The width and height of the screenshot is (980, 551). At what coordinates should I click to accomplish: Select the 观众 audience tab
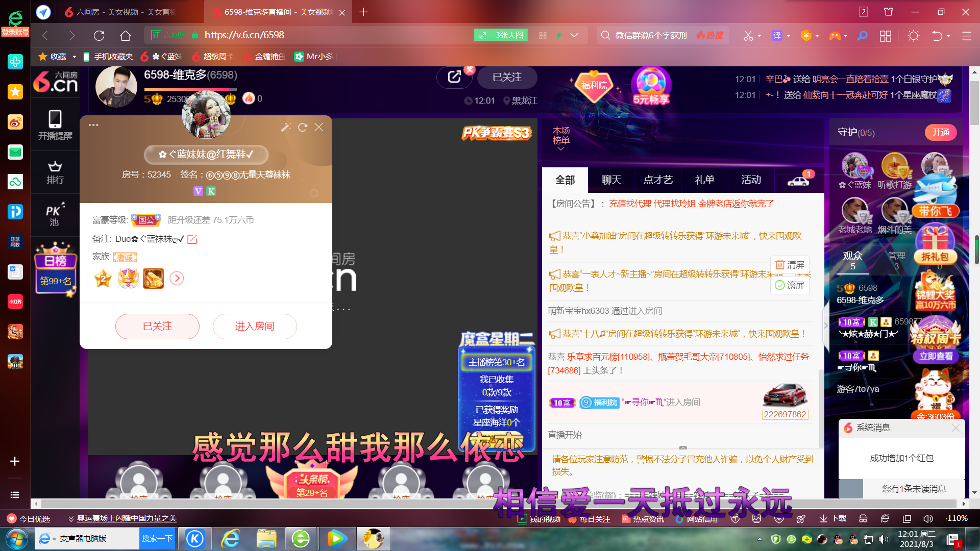(852, 261)
